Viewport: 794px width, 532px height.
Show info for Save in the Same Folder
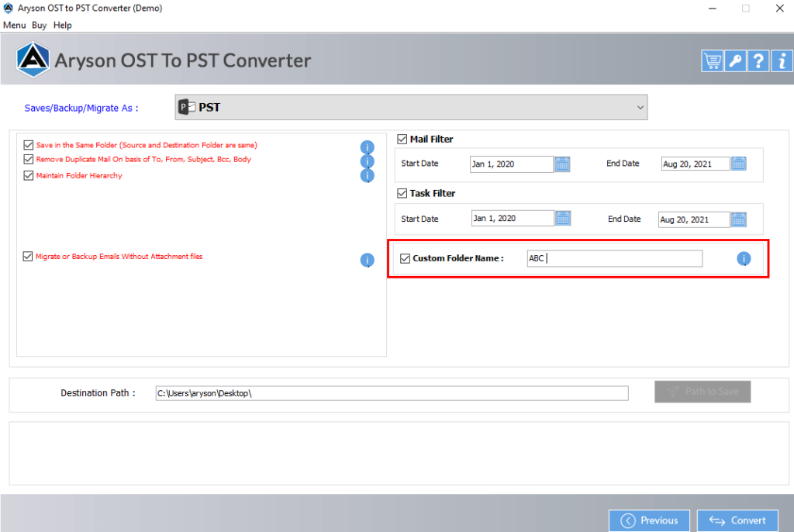(x=367, y=147)
